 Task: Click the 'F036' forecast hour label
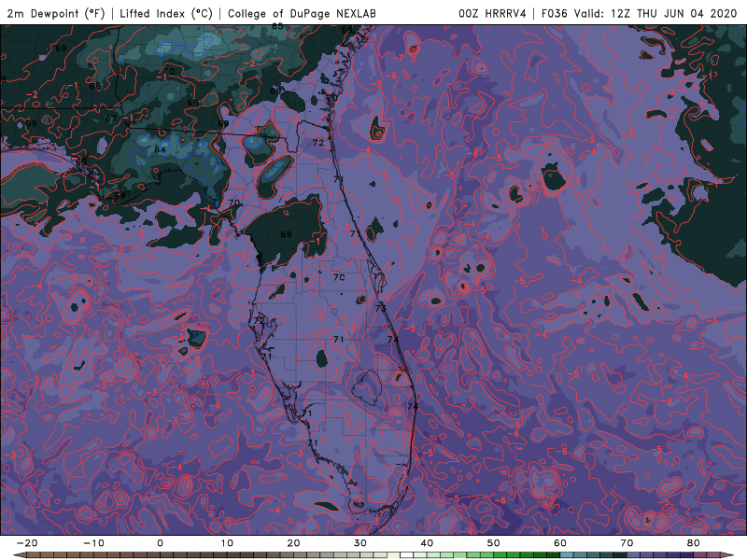tap(556, 13)
